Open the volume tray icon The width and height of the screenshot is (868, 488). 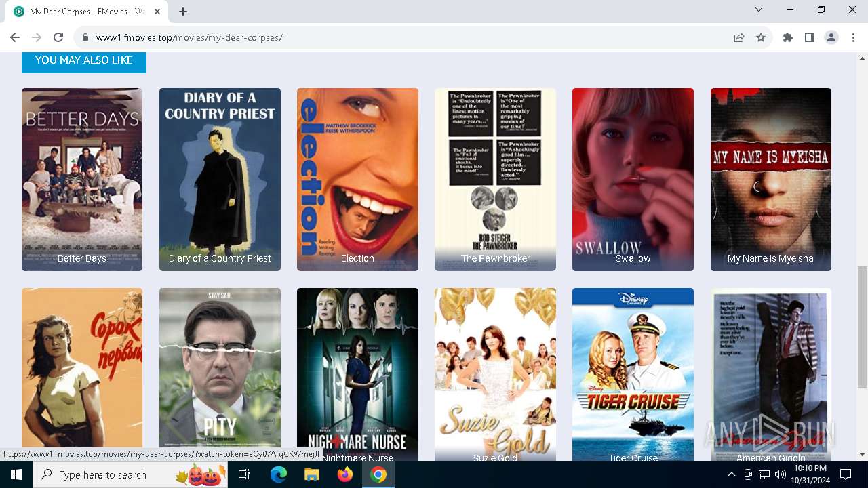(x=781, y=474)
